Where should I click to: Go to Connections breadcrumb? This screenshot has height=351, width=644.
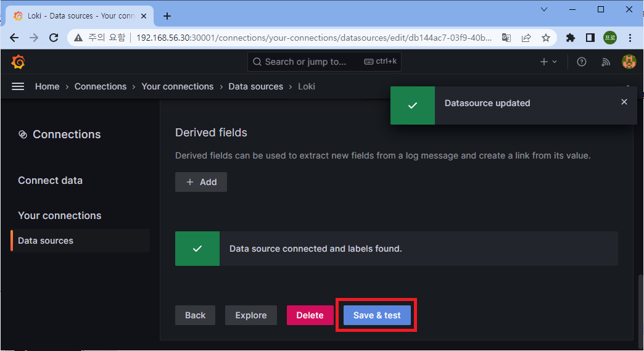coord(100,86)
